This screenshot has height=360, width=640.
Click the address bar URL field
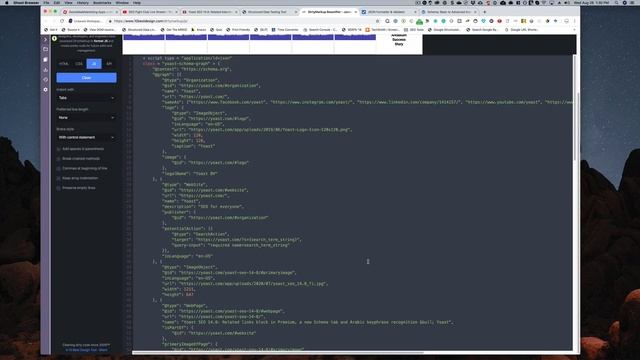tap(241, 21)
